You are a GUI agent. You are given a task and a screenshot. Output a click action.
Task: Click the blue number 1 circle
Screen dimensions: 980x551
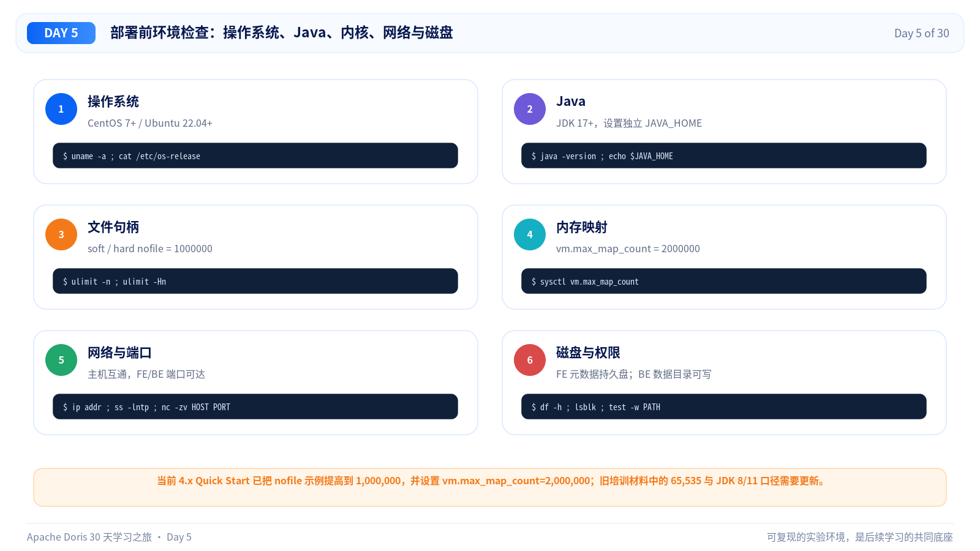(x=61, y=109)
